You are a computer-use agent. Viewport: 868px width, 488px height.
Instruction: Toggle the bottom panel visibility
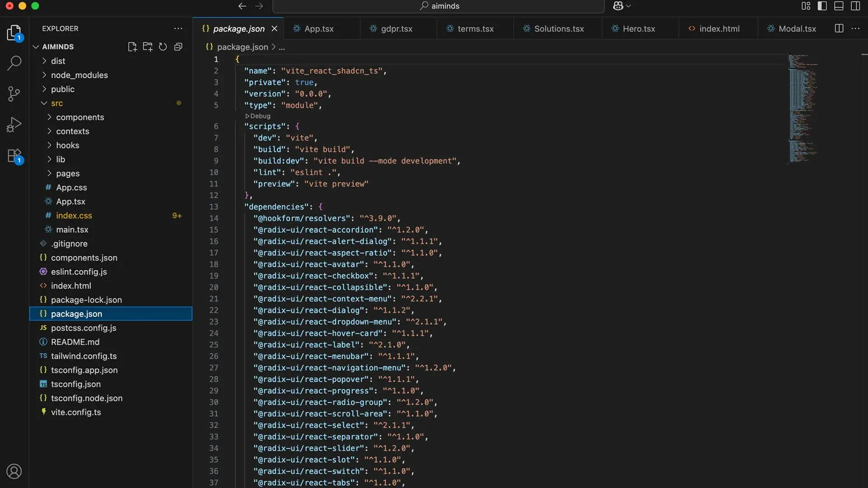[x=839, y=6]
